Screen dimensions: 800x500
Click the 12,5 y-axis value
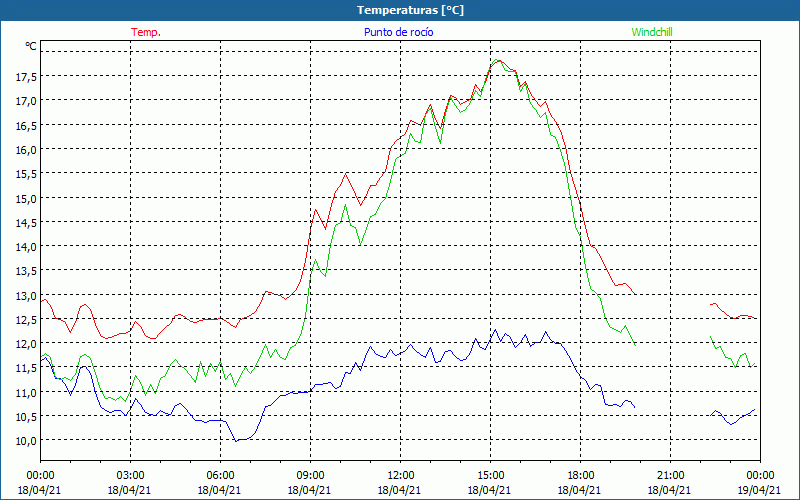[26, 319]
